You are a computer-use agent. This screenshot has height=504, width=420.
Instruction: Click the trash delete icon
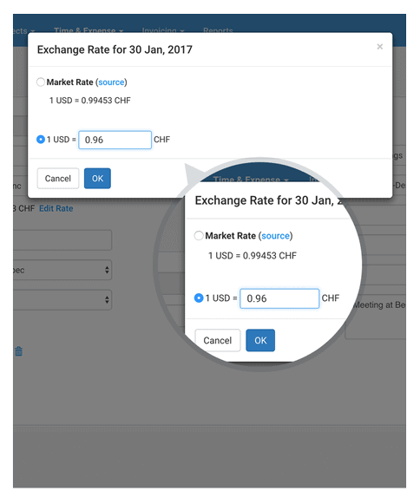point(18,351)
